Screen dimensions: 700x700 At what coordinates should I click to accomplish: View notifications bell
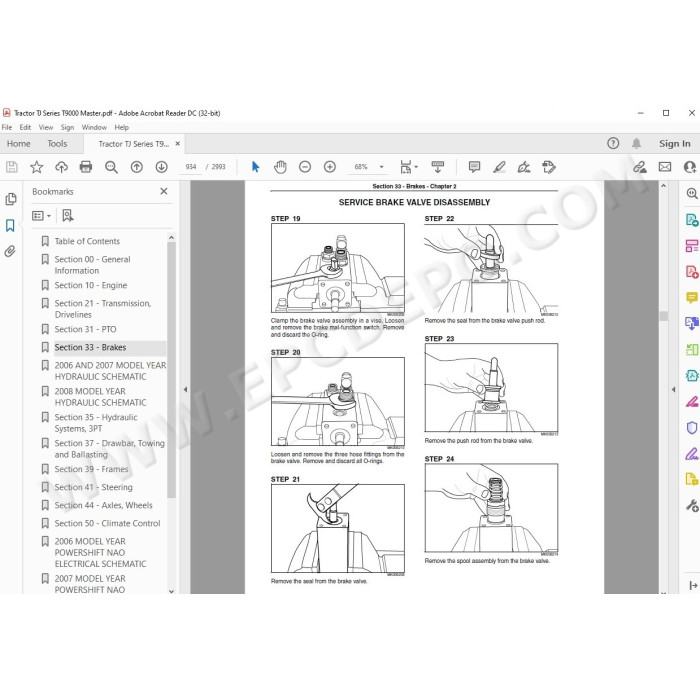(636, 143)
